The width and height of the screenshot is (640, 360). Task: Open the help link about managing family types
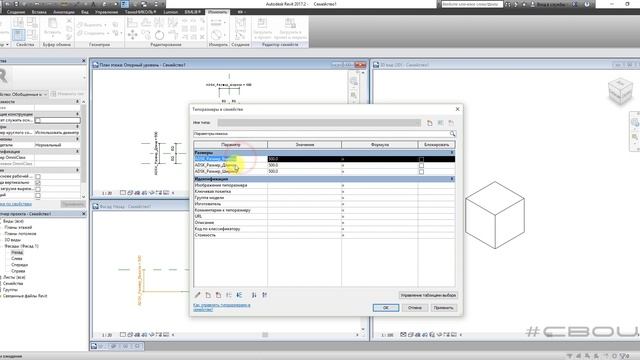(222, 307)
